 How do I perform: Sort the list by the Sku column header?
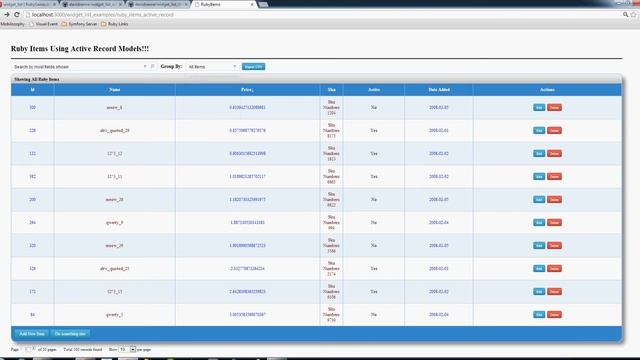331,89
